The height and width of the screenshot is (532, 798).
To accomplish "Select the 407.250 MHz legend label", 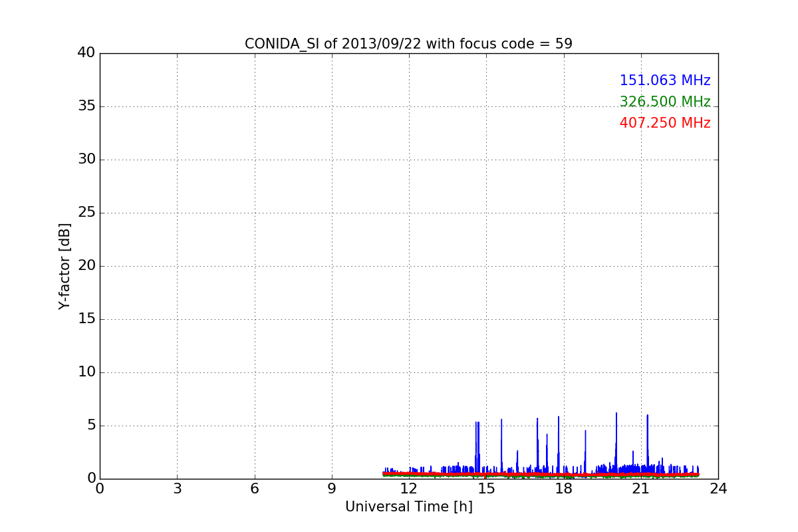I will 665,123.
